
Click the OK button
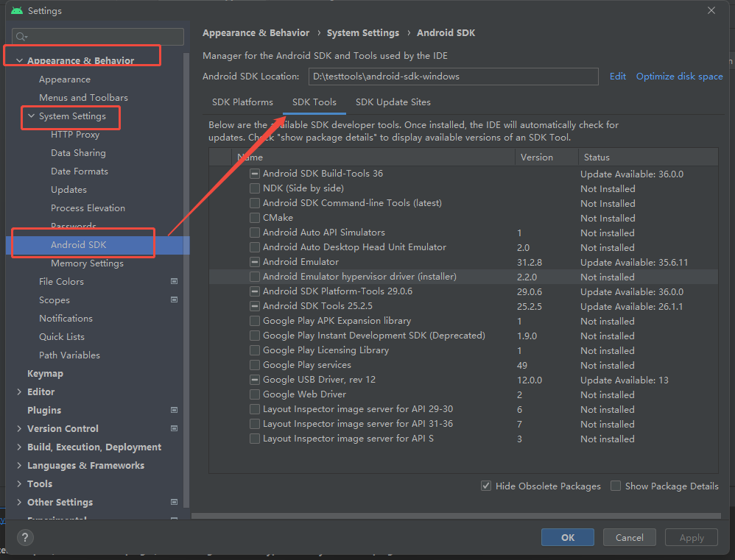(x=568, y=537)
